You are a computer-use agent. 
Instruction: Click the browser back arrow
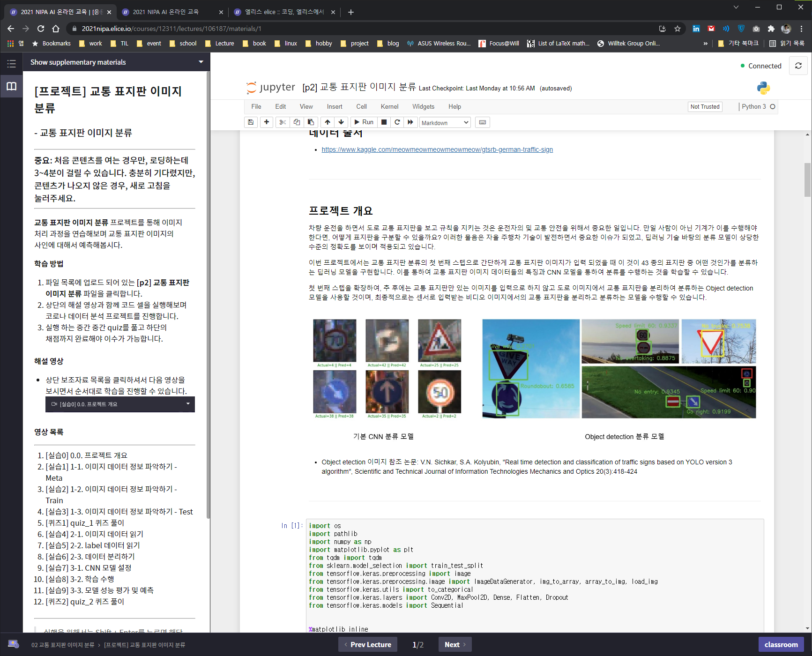pyautogui.click(x=11, y=29)
